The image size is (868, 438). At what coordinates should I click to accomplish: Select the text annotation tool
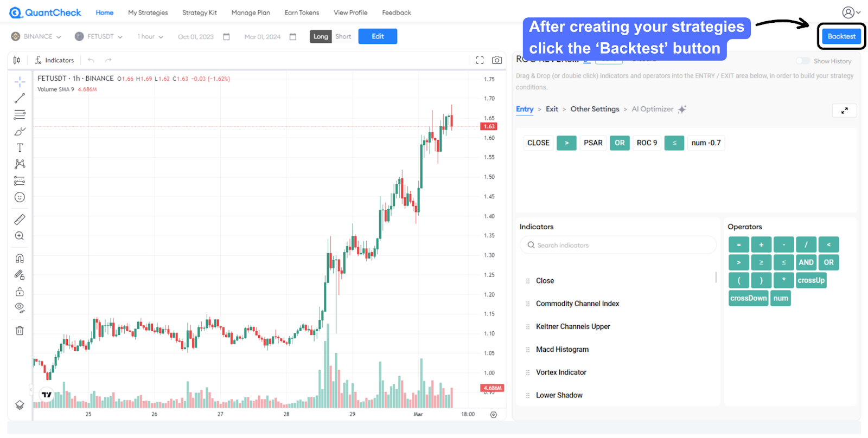pos(20,147)
